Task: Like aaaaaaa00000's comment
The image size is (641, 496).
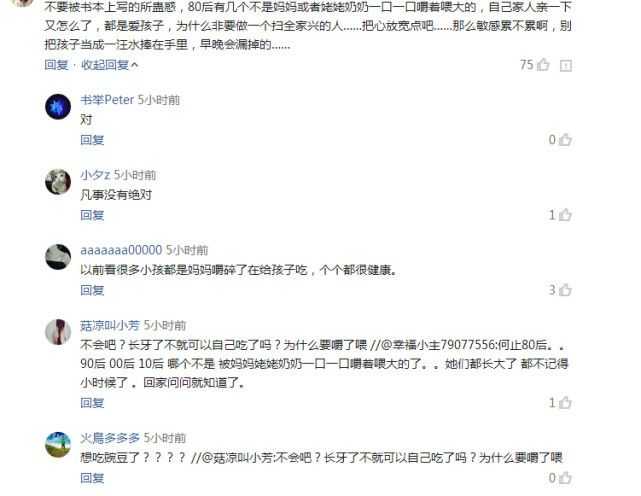Action: tap(565, 290)
